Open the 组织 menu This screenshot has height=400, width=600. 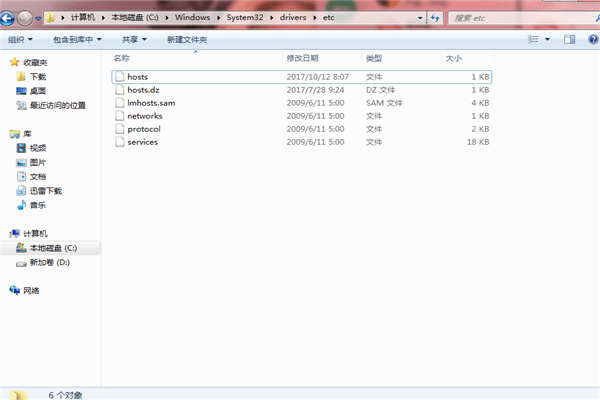(x=20, y=39)
